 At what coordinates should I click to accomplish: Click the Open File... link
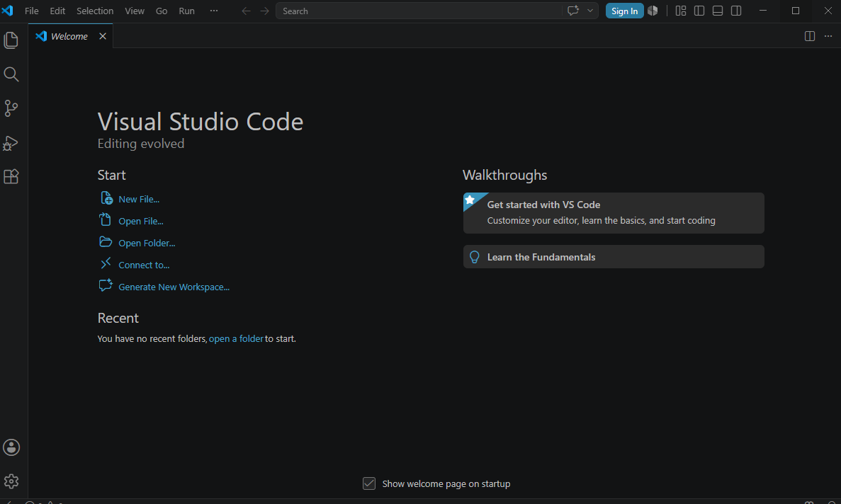[141, 221]
